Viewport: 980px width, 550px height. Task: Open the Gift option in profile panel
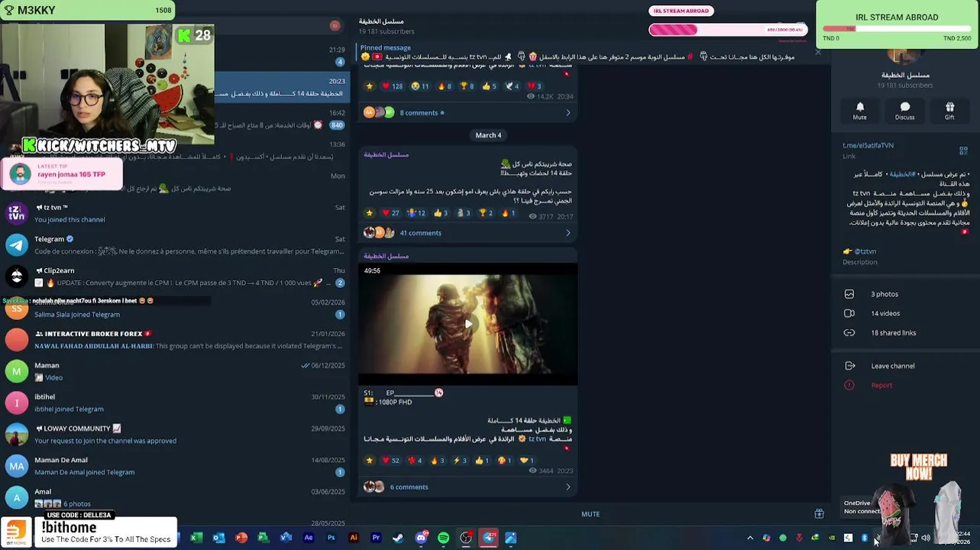tap(949, 111)
